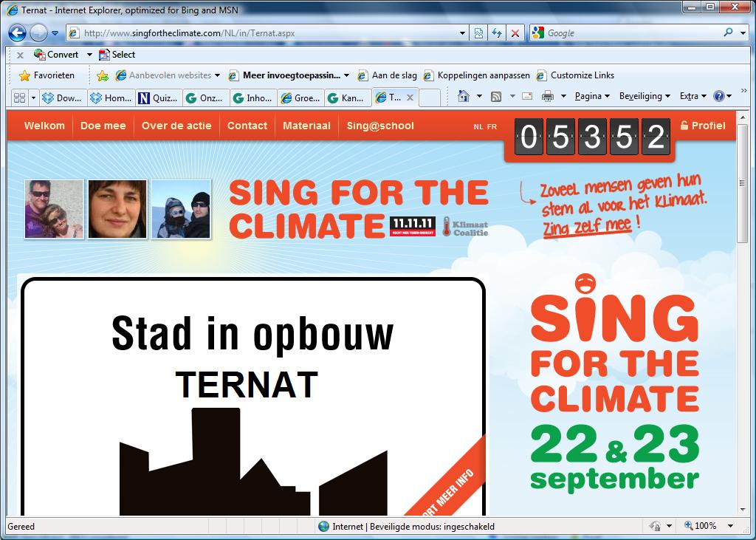Screen dimensions: 756x540
Task: Open the Over de actie page
Action: [x=176, y=126]
